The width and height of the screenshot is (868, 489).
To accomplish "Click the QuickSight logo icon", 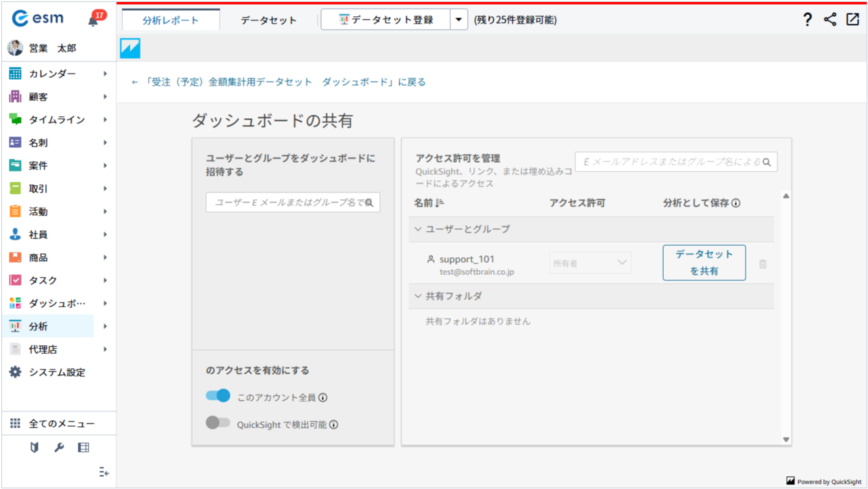I will click(x=130, y=48).
